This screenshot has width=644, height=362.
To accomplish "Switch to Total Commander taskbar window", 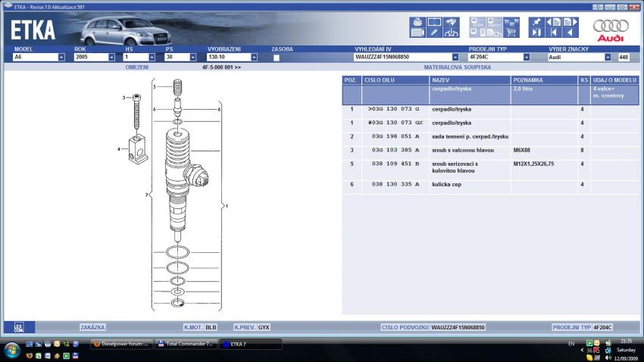I will pyautogui.click(x=186, y=344).
